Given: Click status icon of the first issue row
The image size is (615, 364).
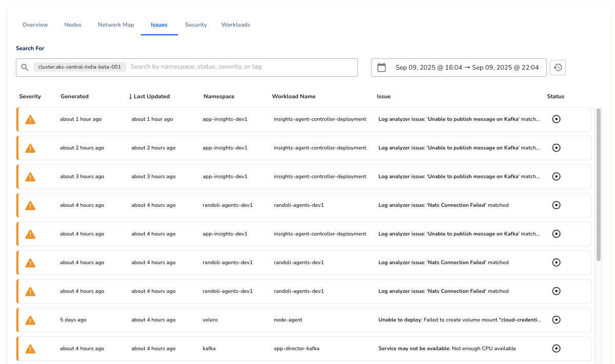Looking at the screenshot, I should pos(556,119).
